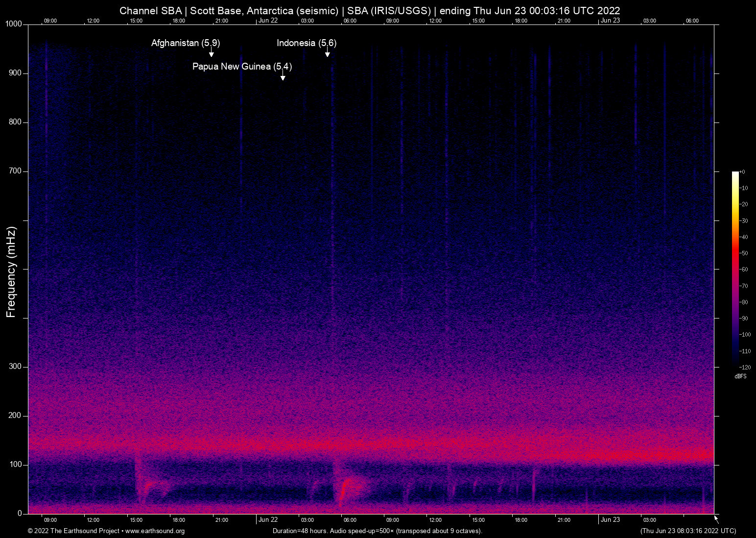Select the Papua New Guinea (5.4) annotation
The image size is (756, 538).
click(242, 67)
